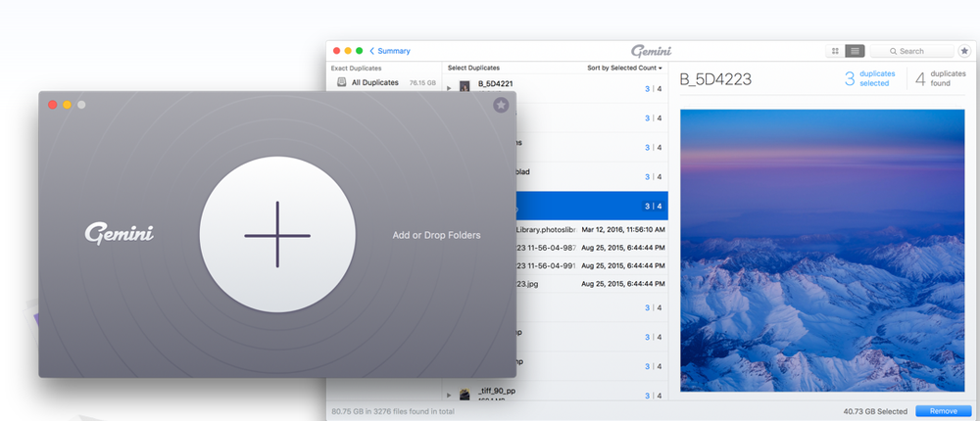This screenshot has width=980, height=421.
Task: Click the B_5D4223 preview title
Action: 715,79
